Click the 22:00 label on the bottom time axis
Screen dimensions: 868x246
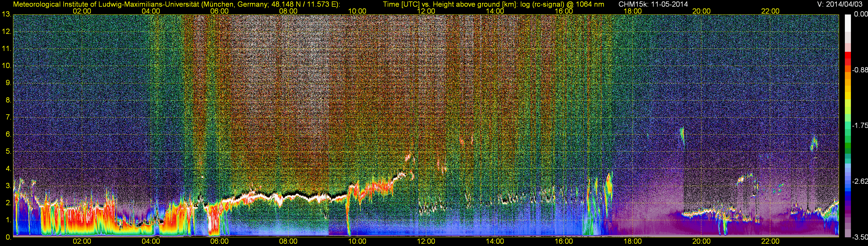point(770,242)
